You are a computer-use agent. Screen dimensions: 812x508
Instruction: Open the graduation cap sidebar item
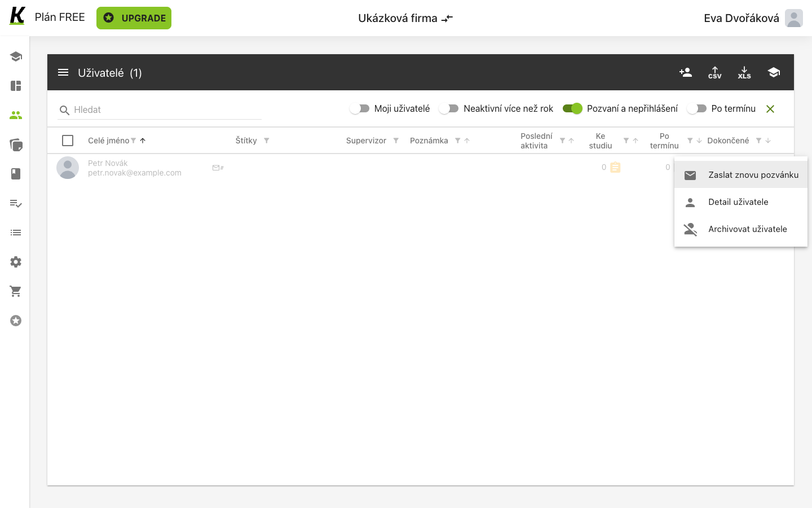(x=16, y=56)
